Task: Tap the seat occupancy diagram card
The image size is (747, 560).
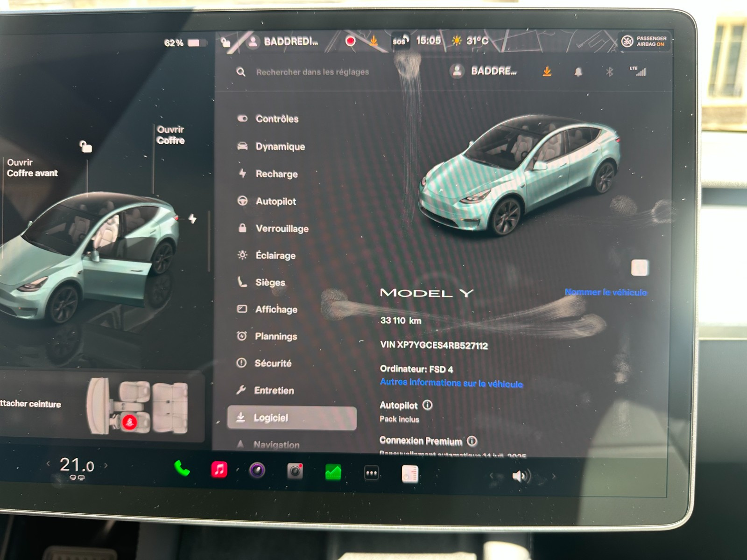Action: pyautogui.click(x=102, y=405)
